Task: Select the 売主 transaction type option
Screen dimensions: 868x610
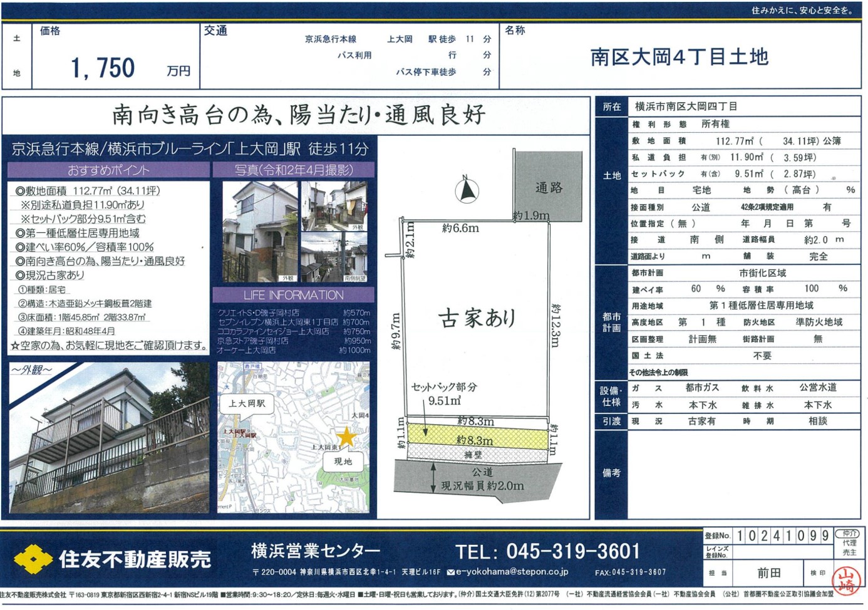Action: click(849, 552)
